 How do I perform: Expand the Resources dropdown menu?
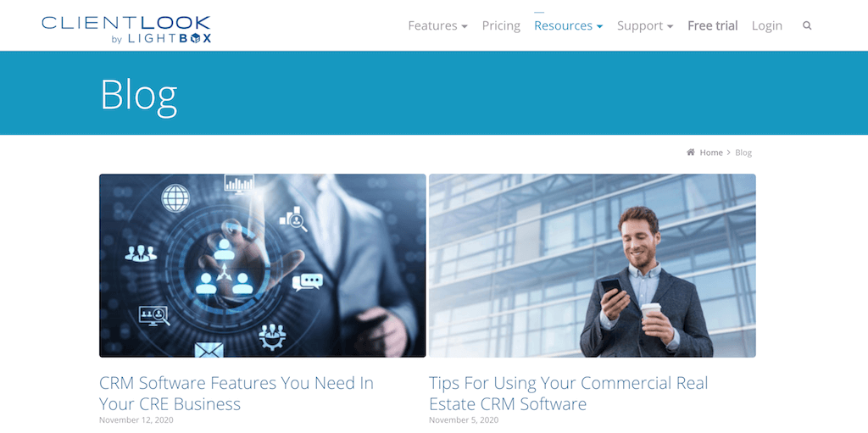point(569,25)
